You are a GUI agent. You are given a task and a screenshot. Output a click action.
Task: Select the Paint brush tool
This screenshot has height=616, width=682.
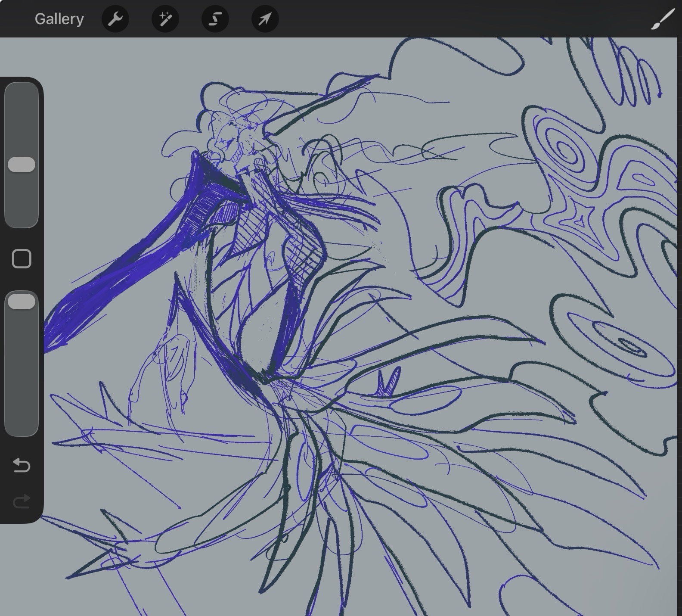(662, 19)
